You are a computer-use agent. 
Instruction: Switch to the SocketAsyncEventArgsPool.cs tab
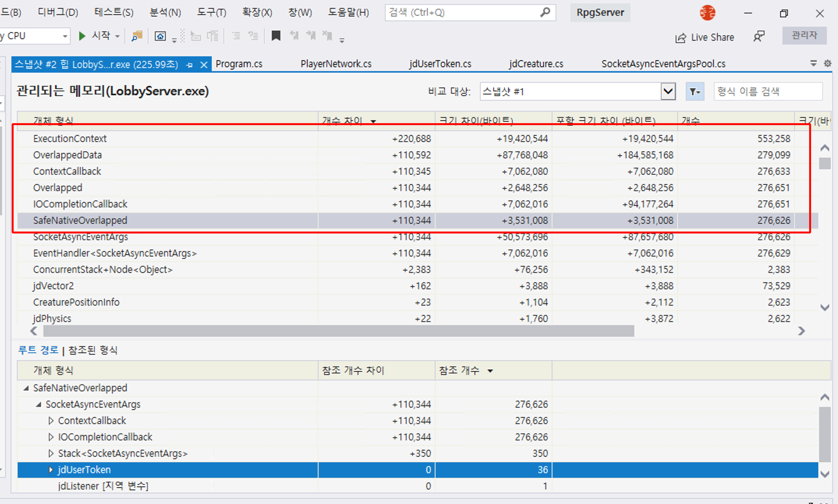[x=663, y=64]
